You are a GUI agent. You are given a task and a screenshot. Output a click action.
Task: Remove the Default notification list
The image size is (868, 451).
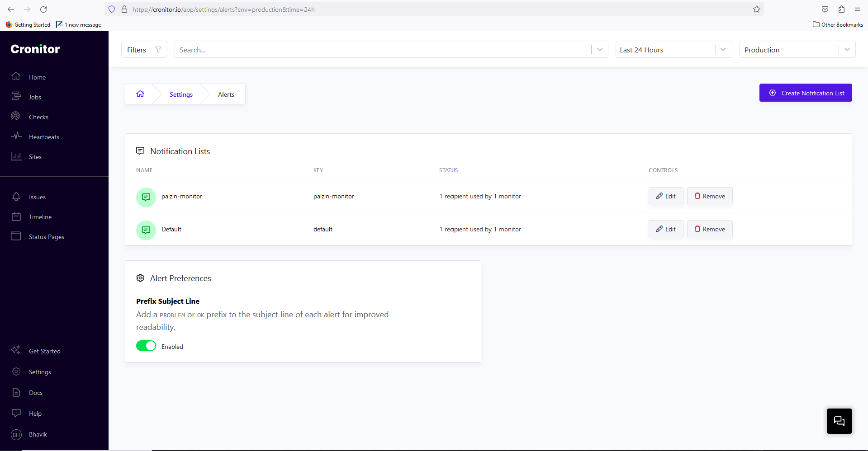pyautogui.click(x=710, y=229)
